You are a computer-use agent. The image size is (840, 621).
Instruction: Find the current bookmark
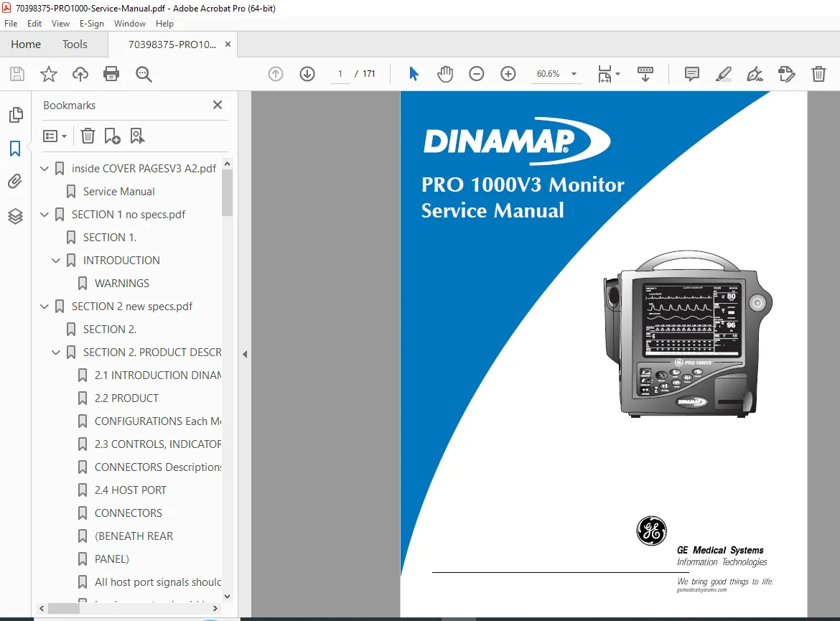point(137,136)
